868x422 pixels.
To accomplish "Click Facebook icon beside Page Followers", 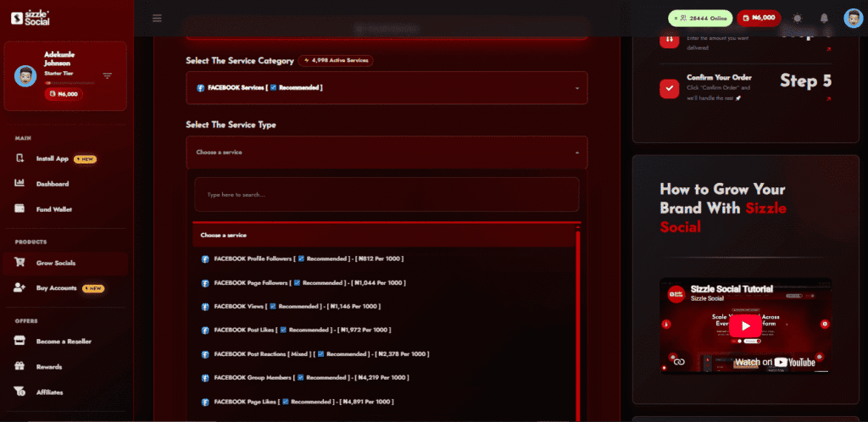I will tap(205, 283).
